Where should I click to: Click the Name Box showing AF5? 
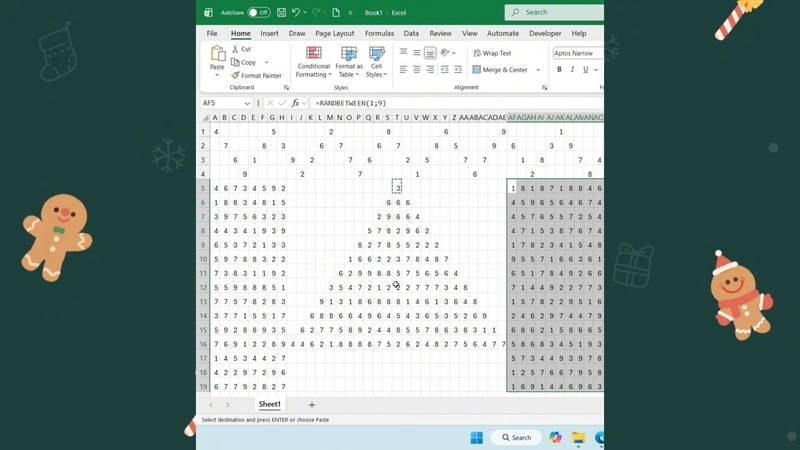click(x=226, y=103)
